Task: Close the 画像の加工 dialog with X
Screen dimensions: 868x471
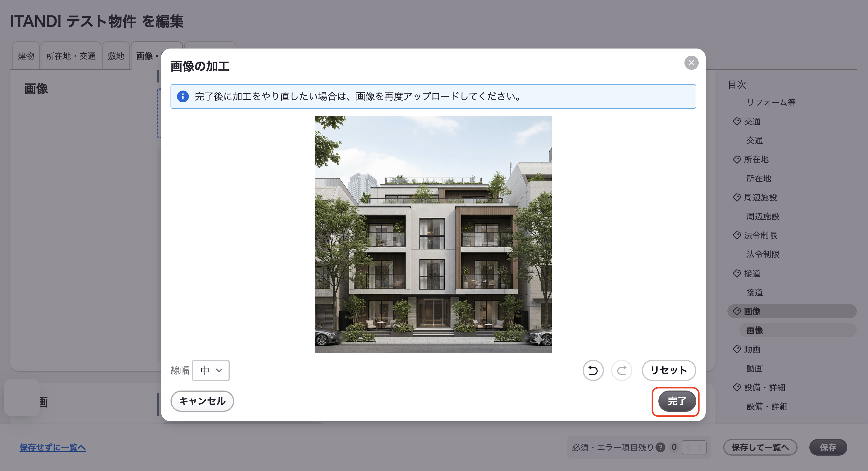Action: coord(691,63)
